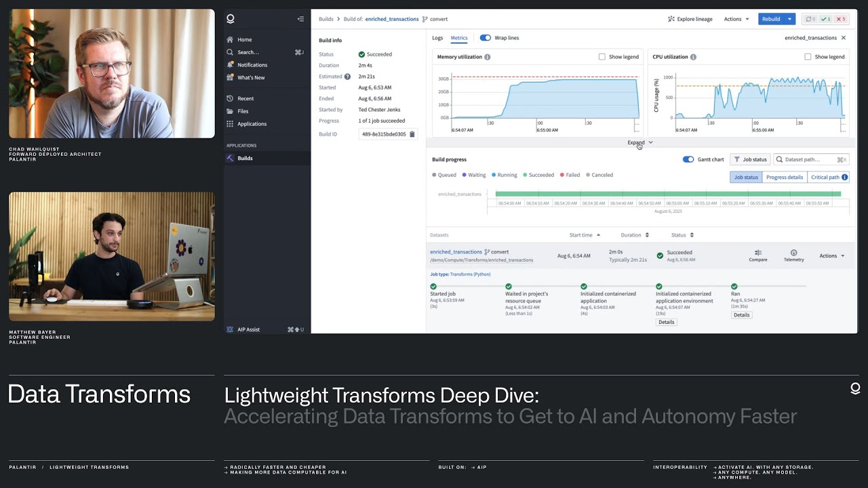Click the dataset path /demo/Compute/Transforms/enriched_transactions

coord(481,260)
